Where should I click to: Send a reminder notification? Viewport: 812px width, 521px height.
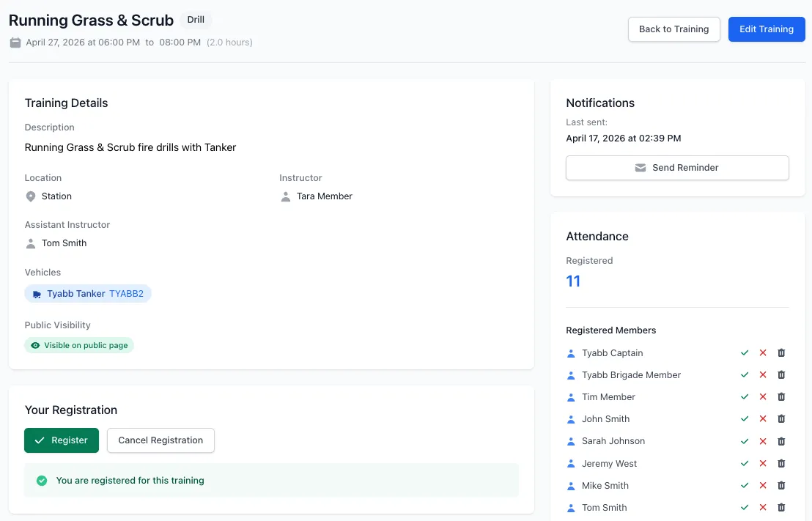[x=677, y=168]
